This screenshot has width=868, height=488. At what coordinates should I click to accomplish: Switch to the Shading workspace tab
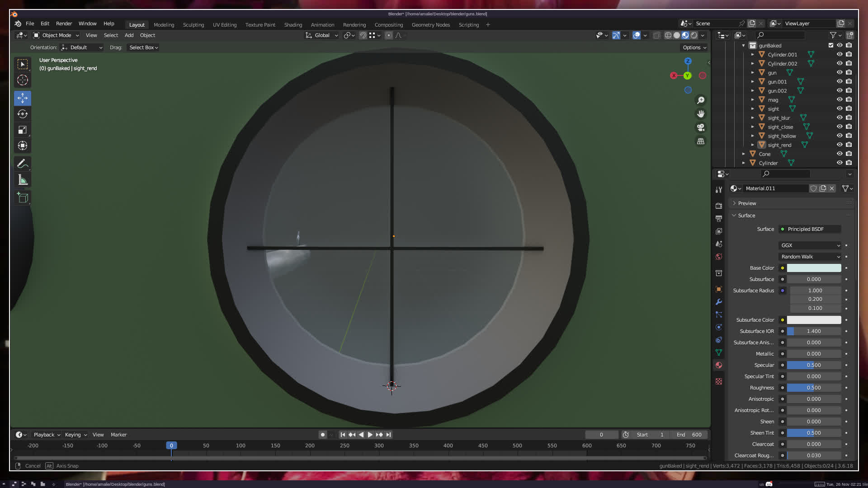(x=293, y=25)
